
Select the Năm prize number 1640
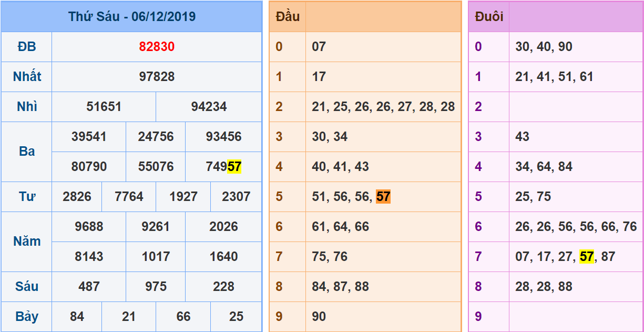223,257
